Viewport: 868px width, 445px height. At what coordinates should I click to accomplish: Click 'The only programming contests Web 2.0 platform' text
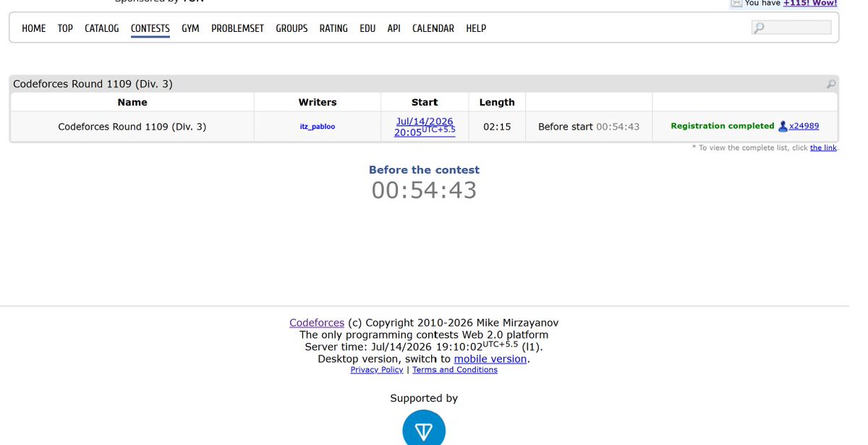(x=424, y=335)
